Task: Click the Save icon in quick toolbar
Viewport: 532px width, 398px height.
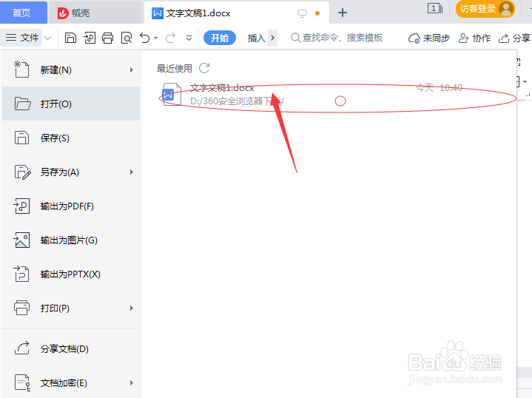Action: tap(70, 38)
